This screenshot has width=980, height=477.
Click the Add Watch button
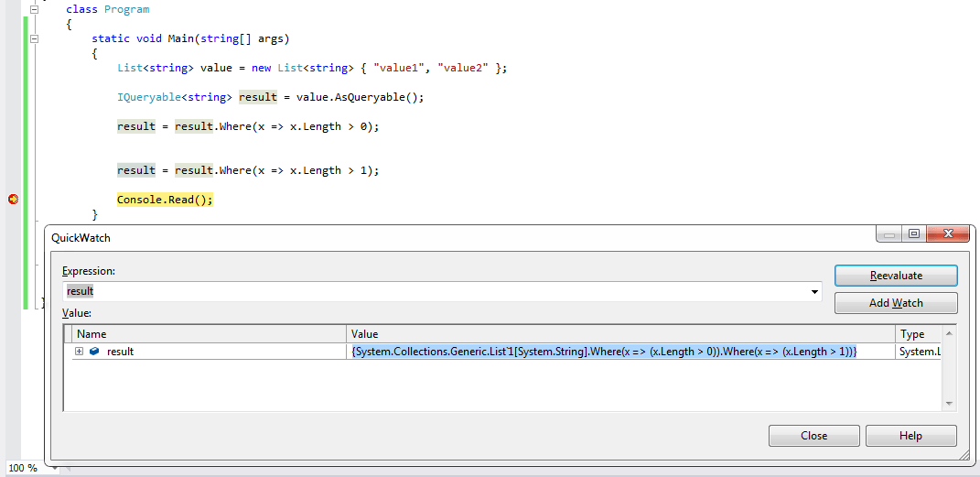pyautogui.click(x=896, y=302)
